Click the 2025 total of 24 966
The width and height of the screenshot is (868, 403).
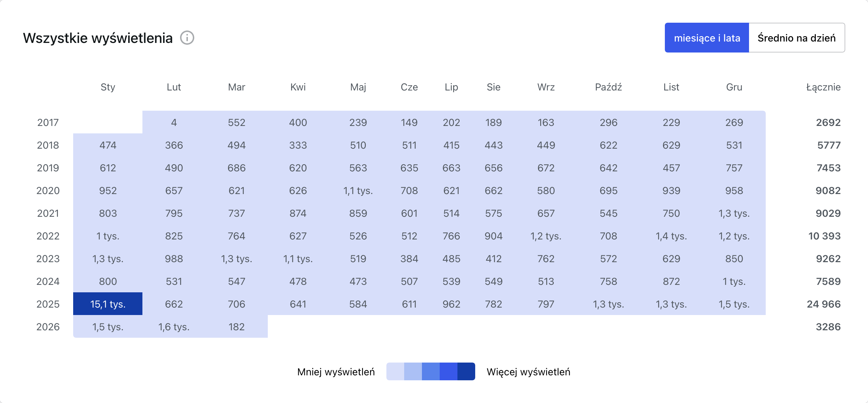823,304
